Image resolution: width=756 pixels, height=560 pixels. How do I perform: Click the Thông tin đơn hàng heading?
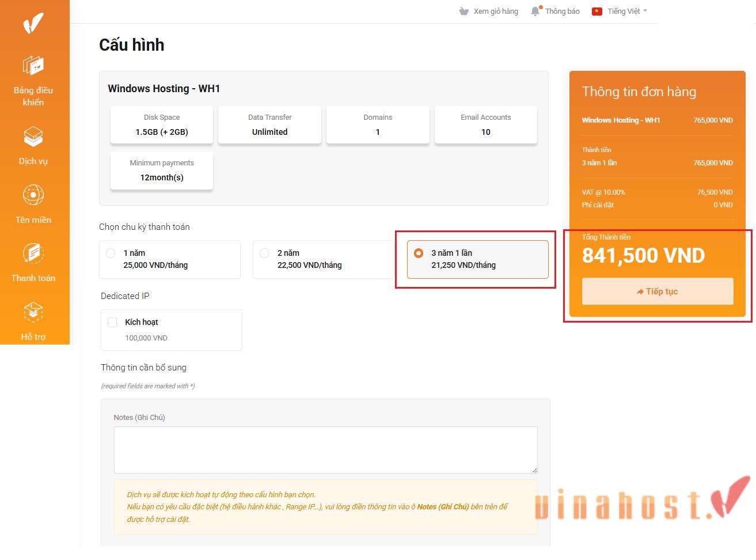pyautogui.click(x=639, y=92)
